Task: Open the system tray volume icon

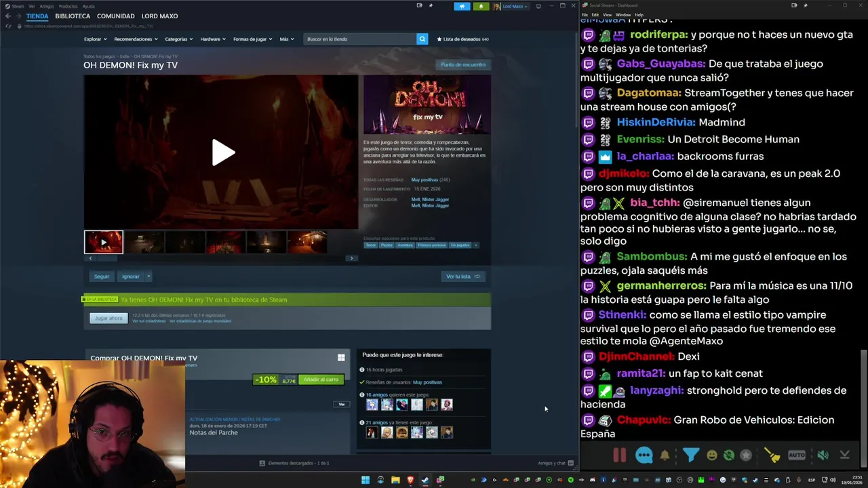Action: (833, 480)
